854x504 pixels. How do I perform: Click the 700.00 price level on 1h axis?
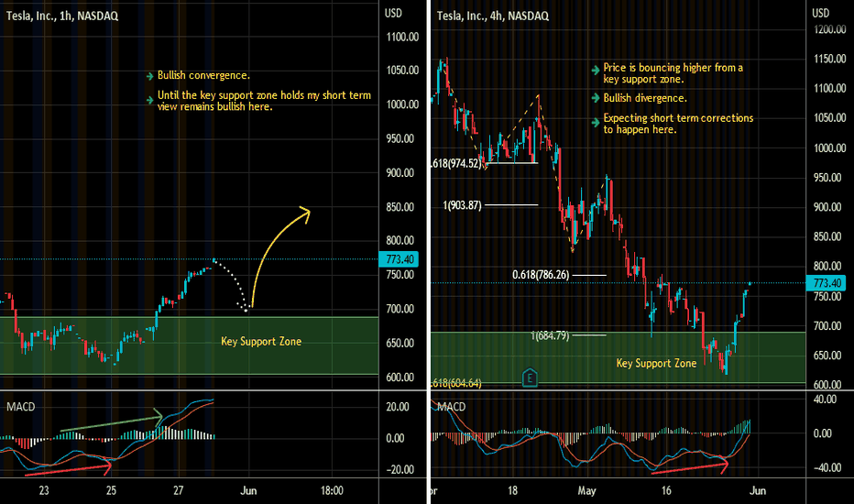point(400,309)
